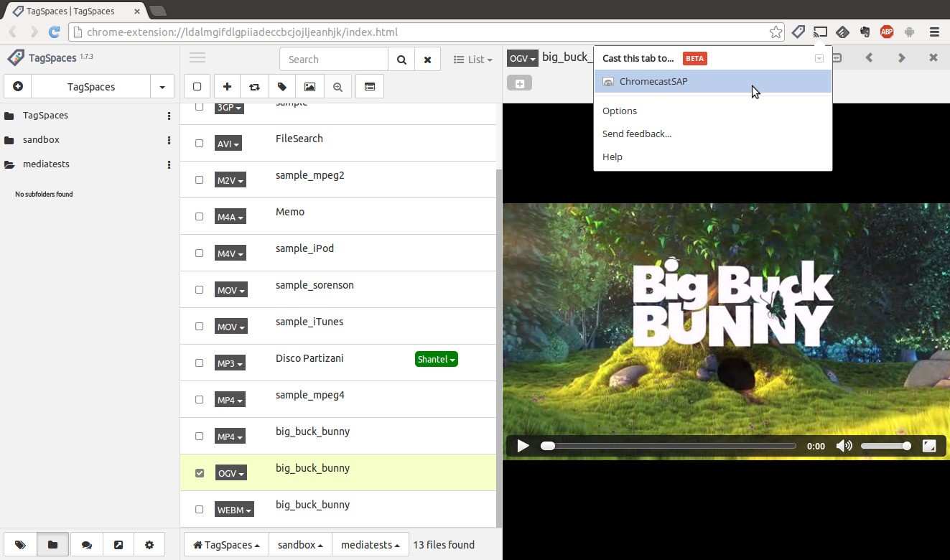Enter video fullscreen mode

[x=928, y=446]
